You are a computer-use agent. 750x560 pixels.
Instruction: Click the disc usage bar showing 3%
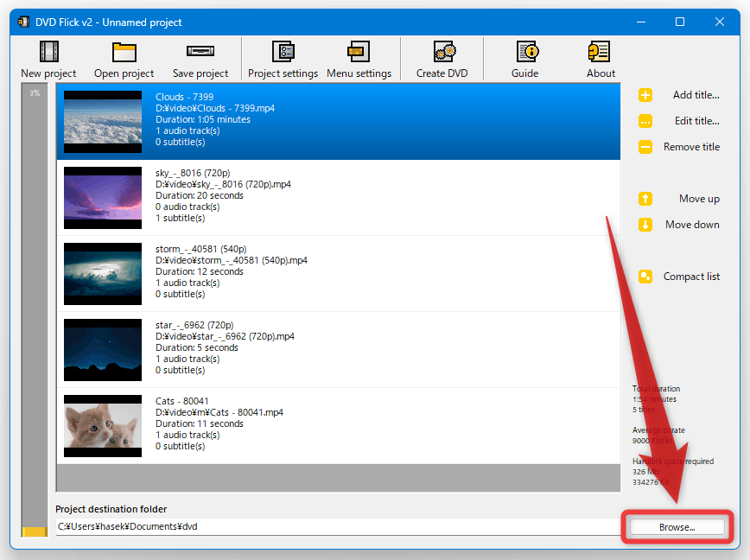pos(35,310)
